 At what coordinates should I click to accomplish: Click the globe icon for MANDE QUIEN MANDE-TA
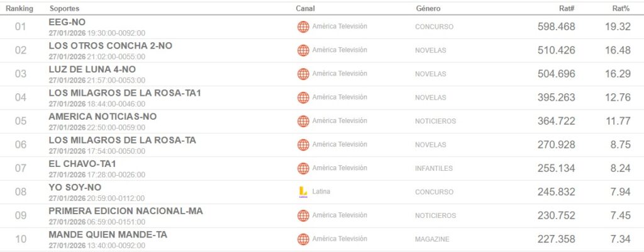(303, 239)
